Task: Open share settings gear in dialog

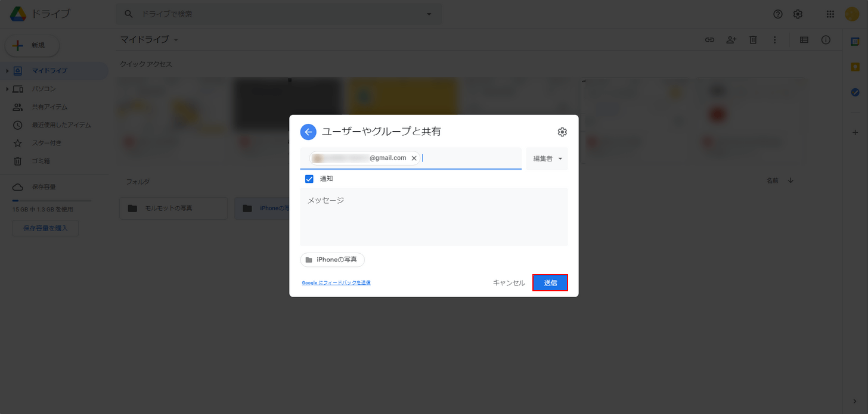Action: (x=562, y=132)
